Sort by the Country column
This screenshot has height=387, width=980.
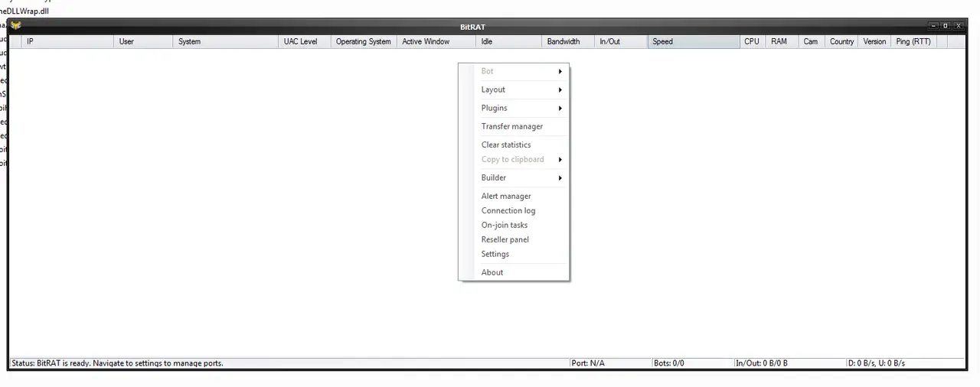pyautogui.click(x=841, y=42)
